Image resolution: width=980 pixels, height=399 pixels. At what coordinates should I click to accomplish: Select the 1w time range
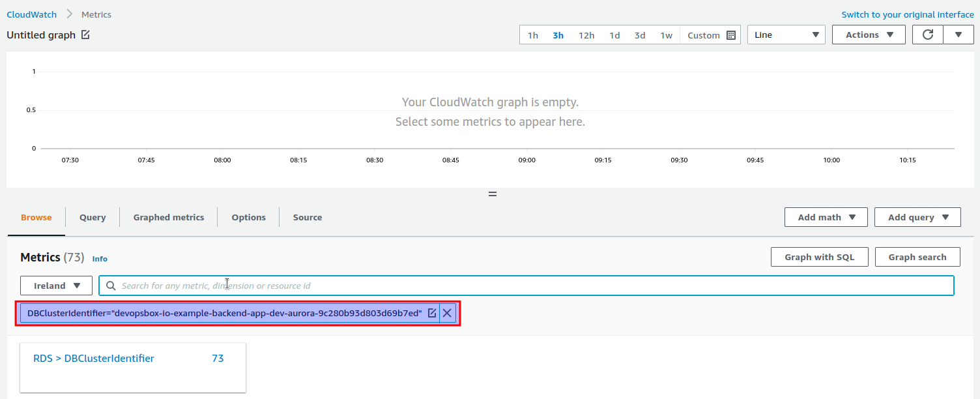pos(666,35)
